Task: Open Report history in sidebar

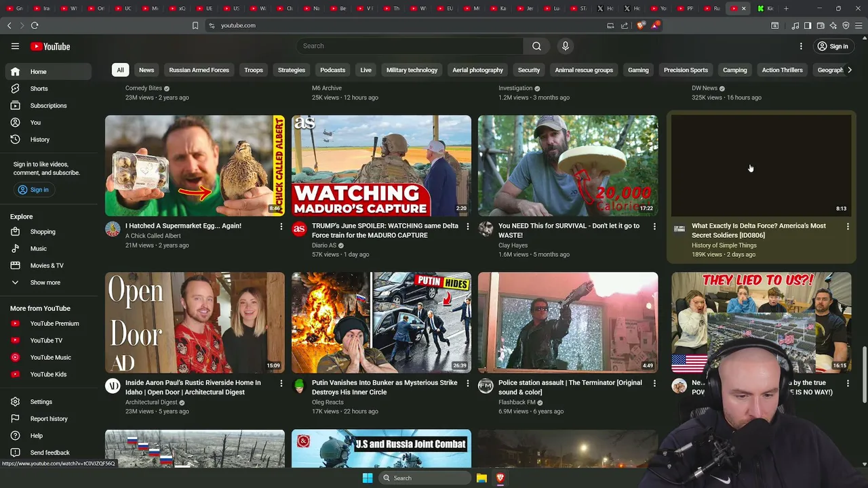Action: (48, 419)
